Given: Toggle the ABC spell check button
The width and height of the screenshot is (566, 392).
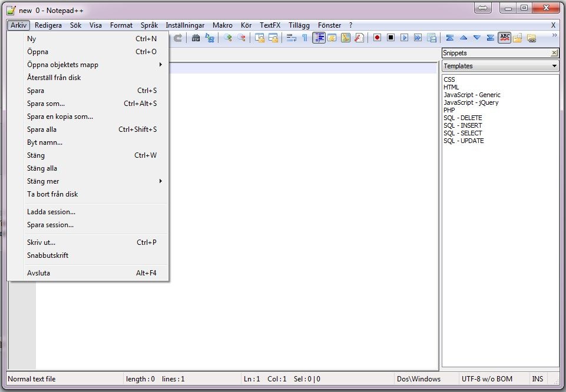Looking at the screenshot, I should click(504, 38).
